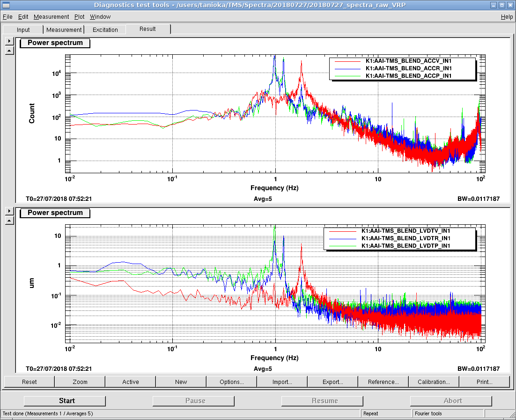516x420 pixels.
Task: Open the Calibration... dialog
Action: (434, 382)
